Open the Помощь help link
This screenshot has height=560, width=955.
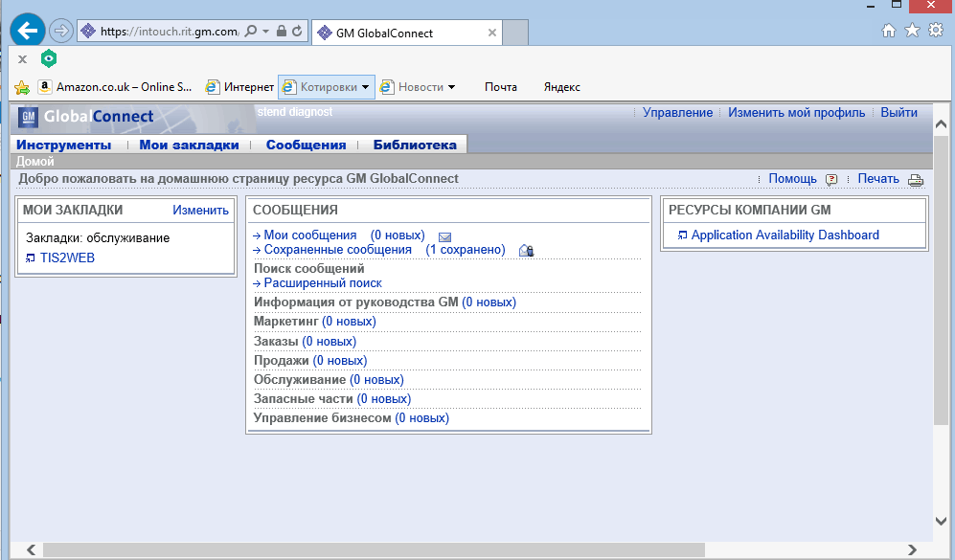[x=792, y=178]
